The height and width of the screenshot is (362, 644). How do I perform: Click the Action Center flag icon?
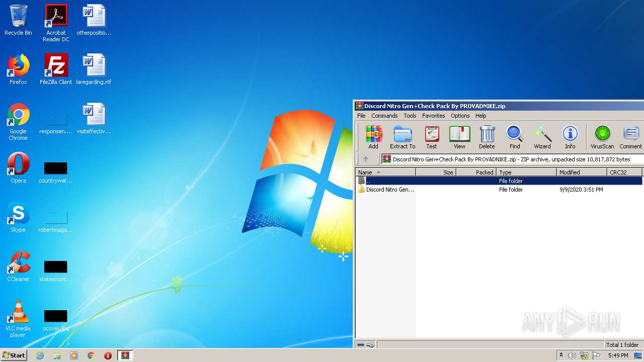point(596,355)
